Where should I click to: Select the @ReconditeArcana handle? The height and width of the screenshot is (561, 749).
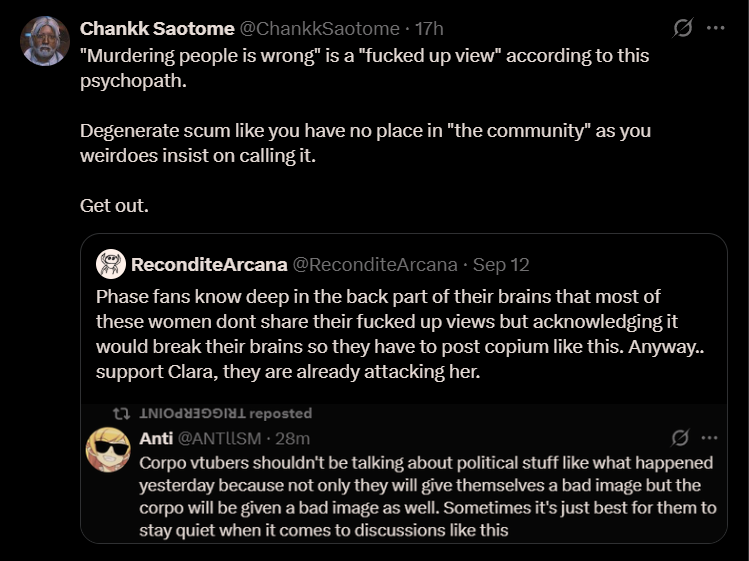(x=375, y=265)
